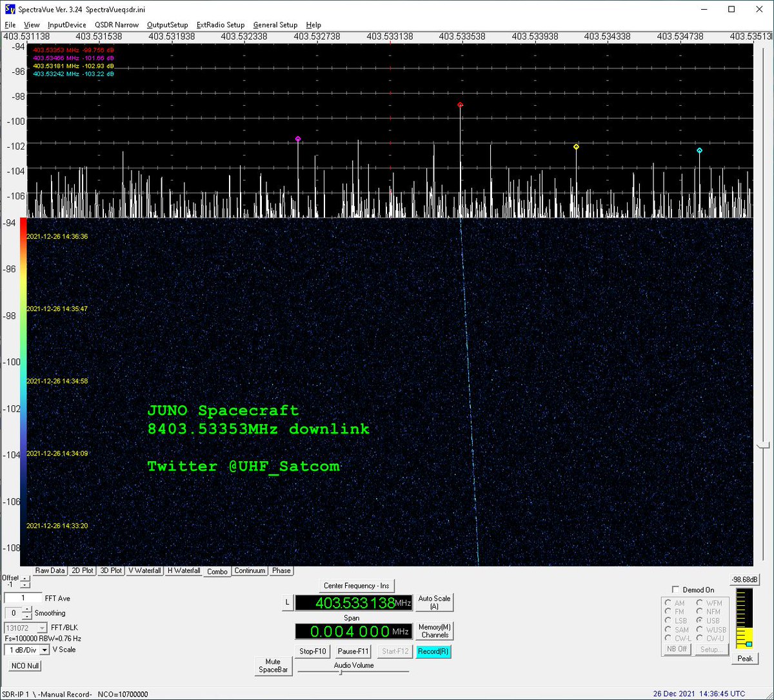The image size is (774, 700).
Task: Click the yellow peak marker on the spectrum
Action: (x=576, y=147)
